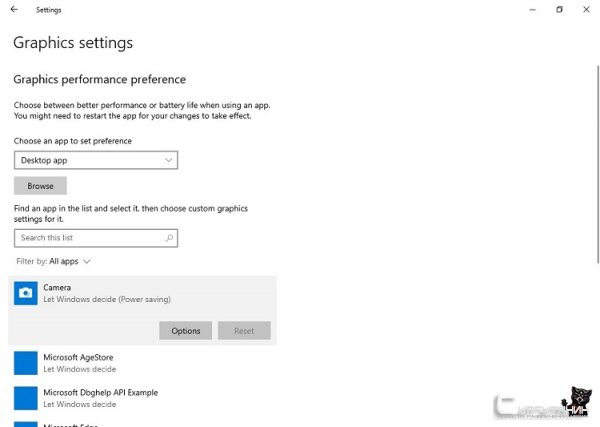
Task: Click the Browse button
Action: (41, 186)
